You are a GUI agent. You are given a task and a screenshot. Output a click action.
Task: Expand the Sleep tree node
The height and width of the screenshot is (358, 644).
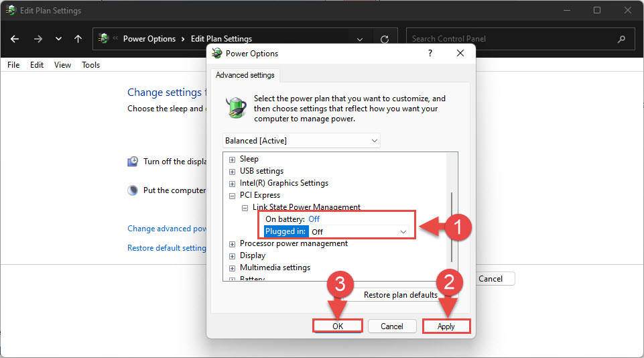pyautogui.click(x=233, y=160)
